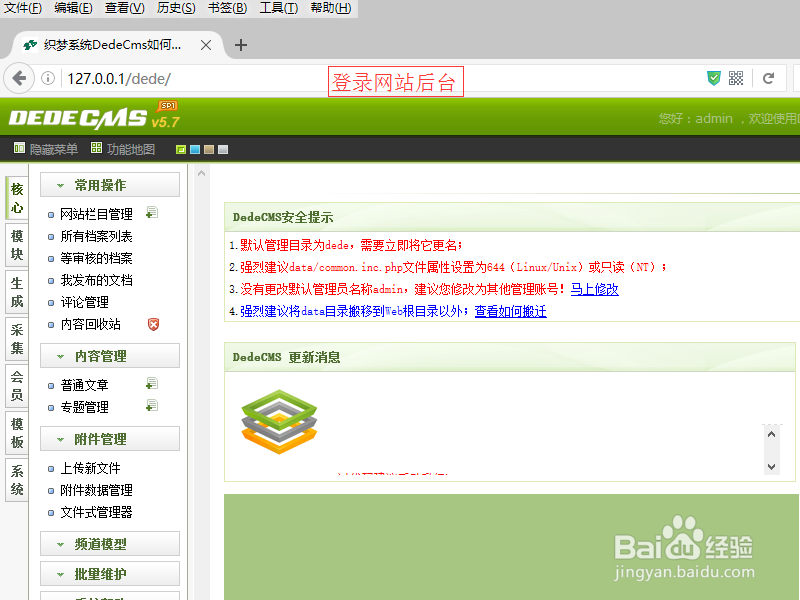Switch to the 模板 side tab

click(x=17, y=433)
